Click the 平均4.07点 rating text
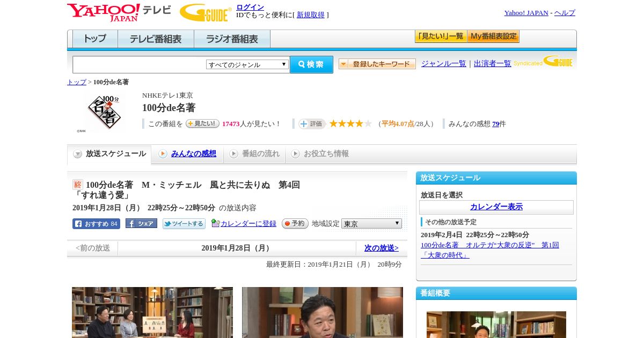 click(x=398, y=124)
